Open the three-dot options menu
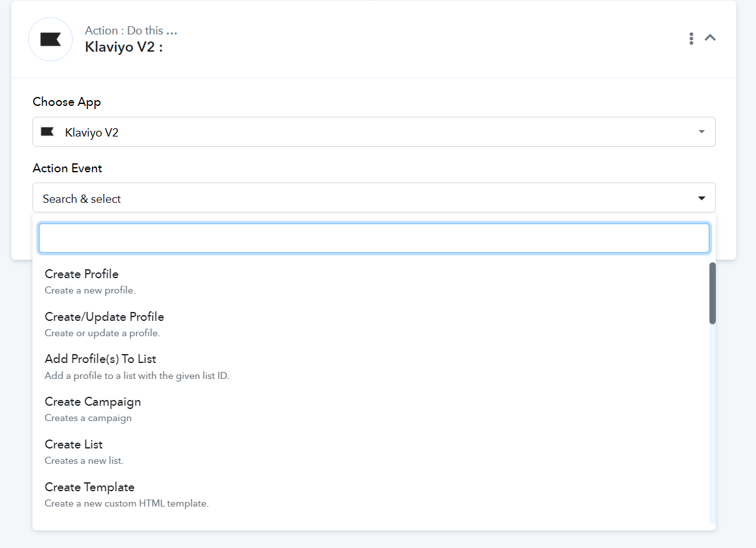This screenshot has height=548, width=756. (x=692, y=38)
